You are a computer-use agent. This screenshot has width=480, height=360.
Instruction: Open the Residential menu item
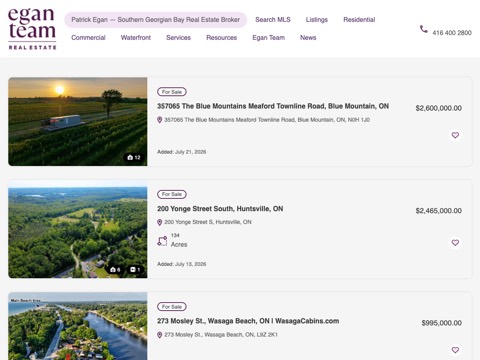[x=359, y=20]
